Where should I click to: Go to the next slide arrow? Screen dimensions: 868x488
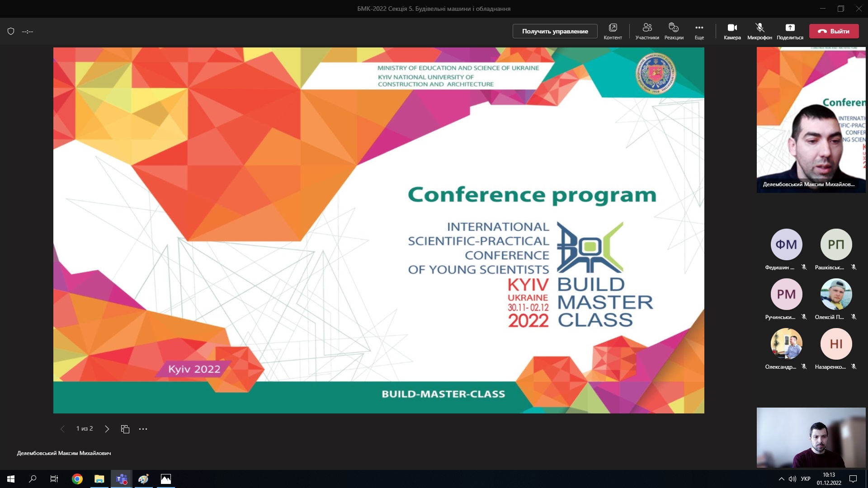pos(107,429)
